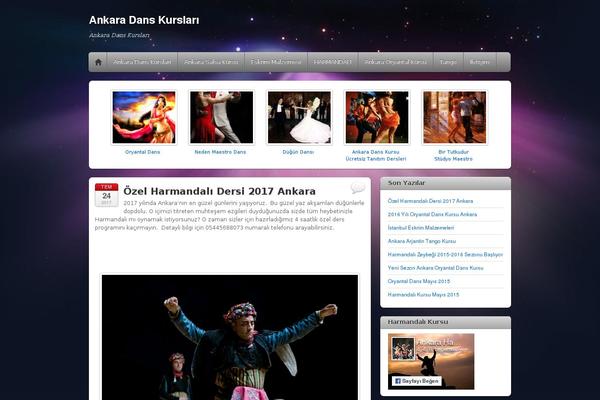Open the Ankara Salsa Kursu menu item
The width and height of the screenshot is (600, 400).
coord(211,62)
